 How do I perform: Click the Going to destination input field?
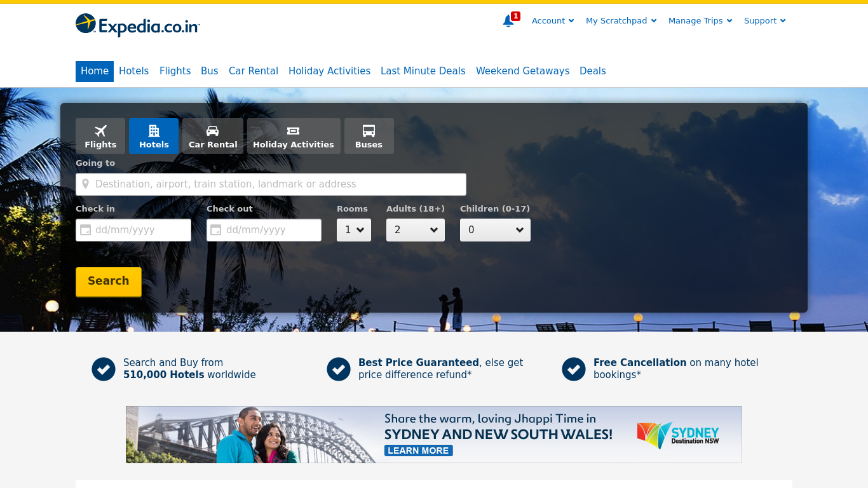pyautogui.click(x=271, y=184)
